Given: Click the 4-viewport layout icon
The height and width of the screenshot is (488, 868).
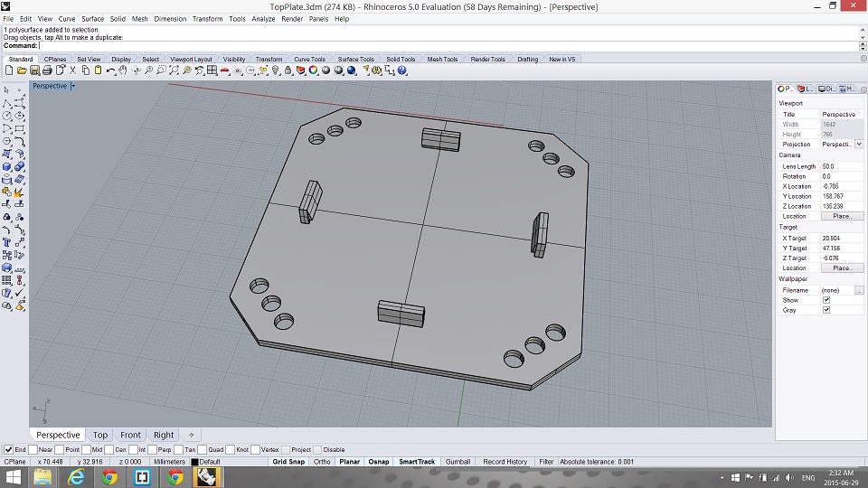Looking at the screenshot, I should click(212, 70).
